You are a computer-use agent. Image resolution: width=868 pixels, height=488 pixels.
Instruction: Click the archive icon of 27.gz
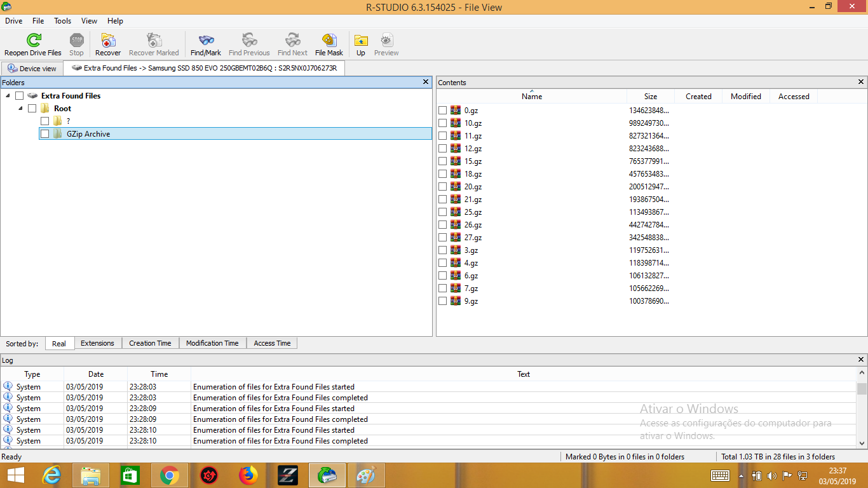pyautogui.click(x=456, y=238)
